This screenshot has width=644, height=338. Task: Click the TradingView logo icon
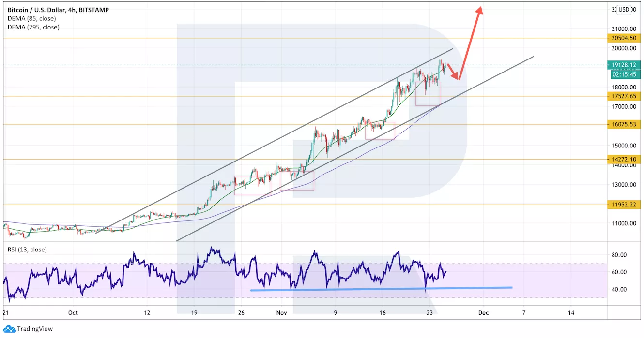pyautogui.click(x=9, y=329)
